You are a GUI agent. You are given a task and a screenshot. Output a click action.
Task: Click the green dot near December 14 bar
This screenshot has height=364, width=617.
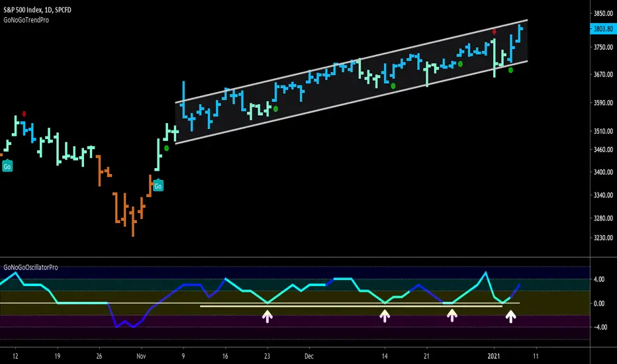click(393, 86)
